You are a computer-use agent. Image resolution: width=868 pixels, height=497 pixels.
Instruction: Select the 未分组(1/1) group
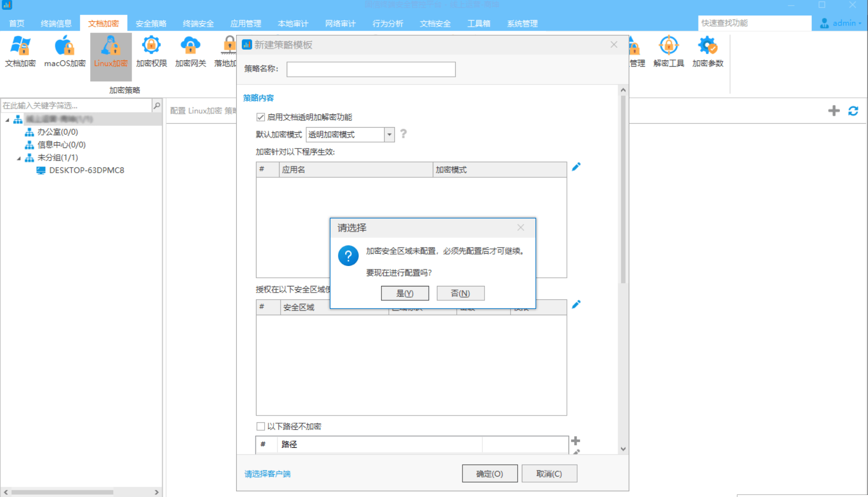coord(57,158)
